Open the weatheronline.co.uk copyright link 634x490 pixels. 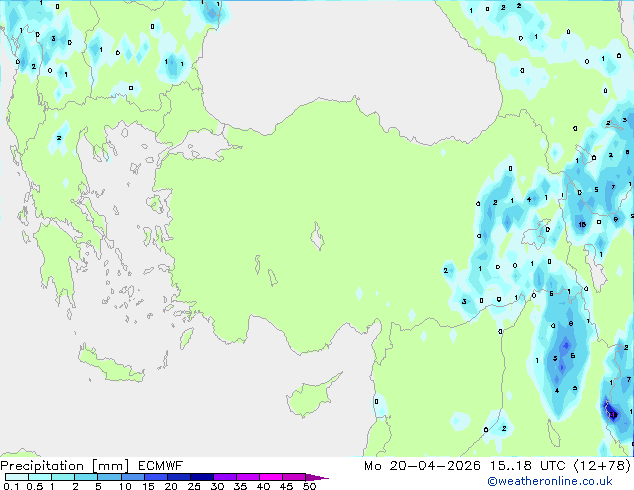[x=550, y=481]
